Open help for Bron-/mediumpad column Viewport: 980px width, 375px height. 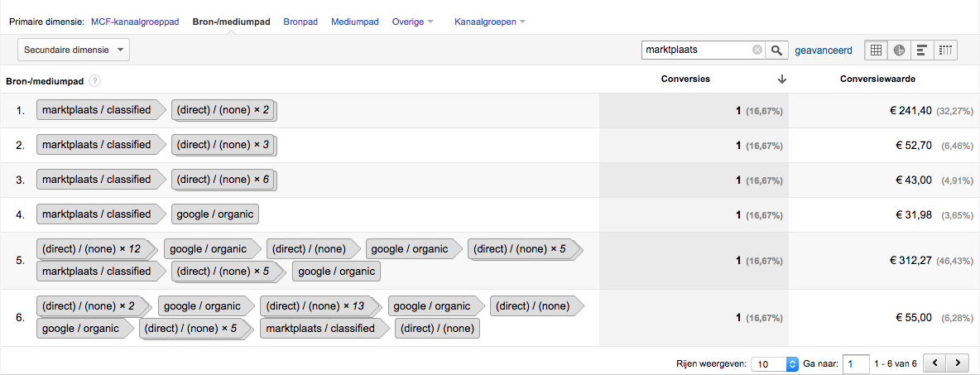(x=94, y=80)
